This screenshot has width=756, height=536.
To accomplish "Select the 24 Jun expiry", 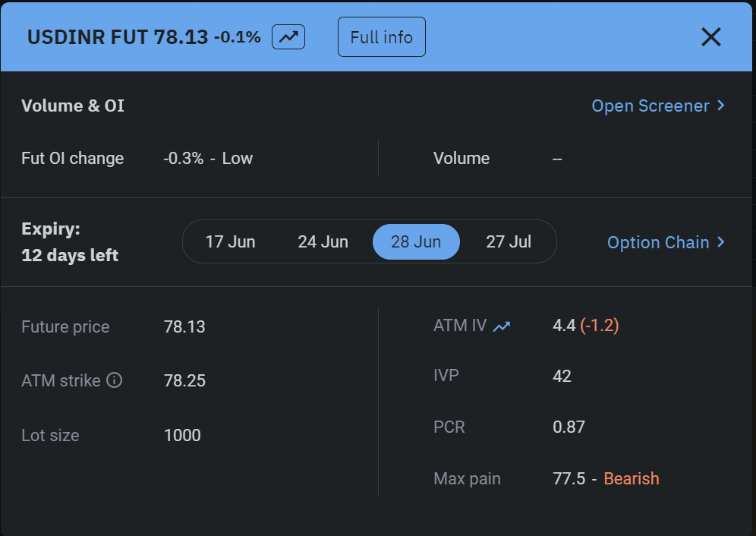I will point(323,241).
